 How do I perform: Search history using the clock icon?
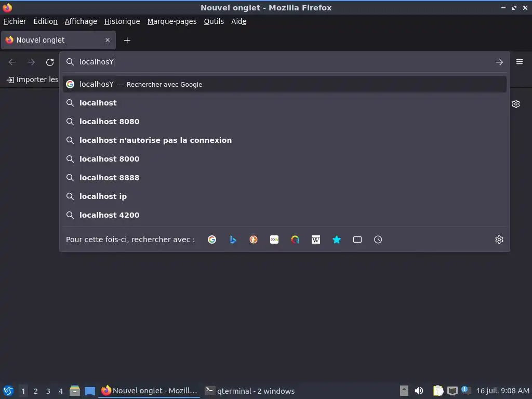click(x=378, y=240)
